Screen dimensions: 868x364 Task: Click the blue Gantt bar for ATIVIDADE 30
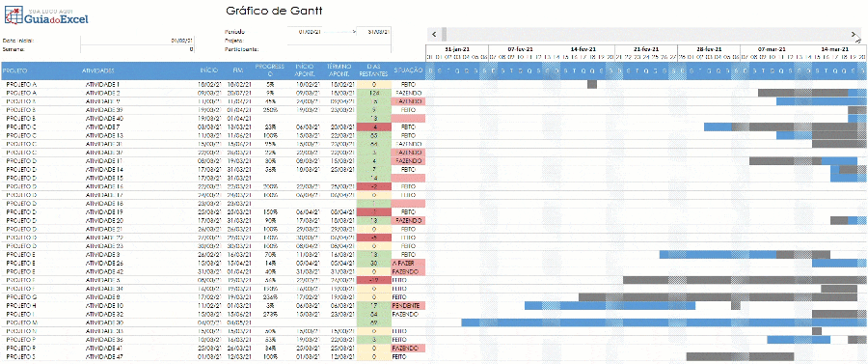[x=665, y=322]
